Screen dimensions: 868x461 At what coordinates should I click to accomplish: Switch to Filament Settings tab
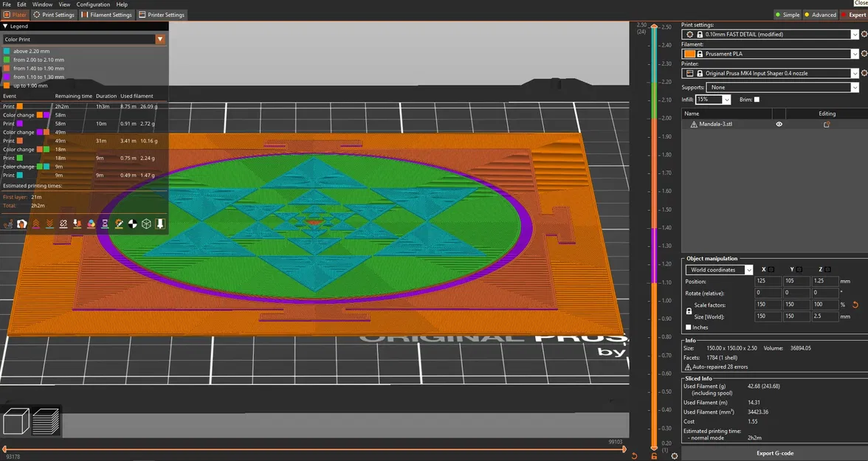[x=107, y=15]
